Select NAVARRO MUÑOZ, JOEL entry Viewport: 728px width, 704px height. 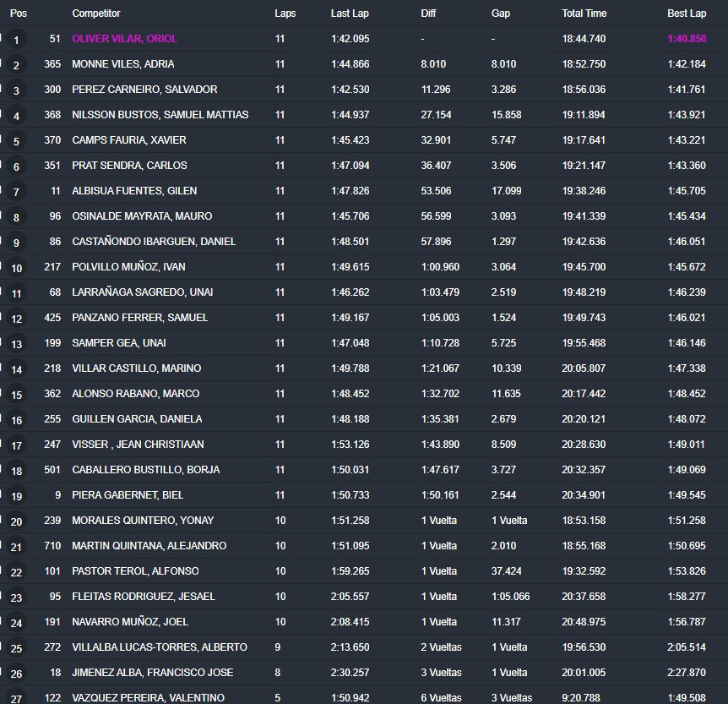[x=130, y=621]
